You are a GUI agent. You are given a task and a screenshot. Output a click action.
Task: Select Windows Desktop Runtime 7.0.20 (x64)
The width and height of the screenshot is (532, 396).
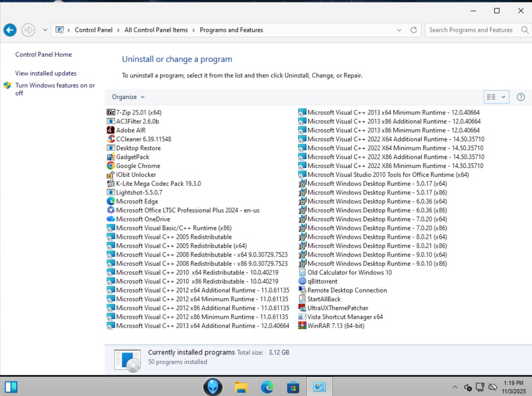tap(372, 219)
